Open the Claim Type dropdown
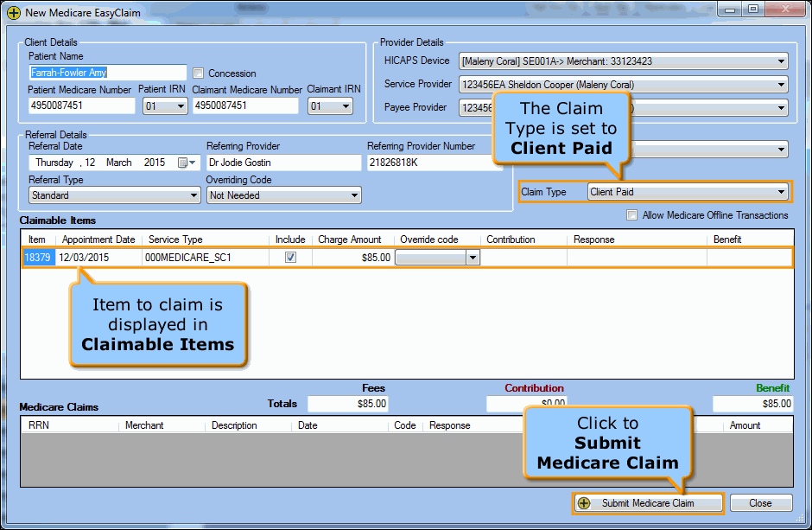Image resolution: width=812 pixels, height=530 pixels. [x=783, y=191]
